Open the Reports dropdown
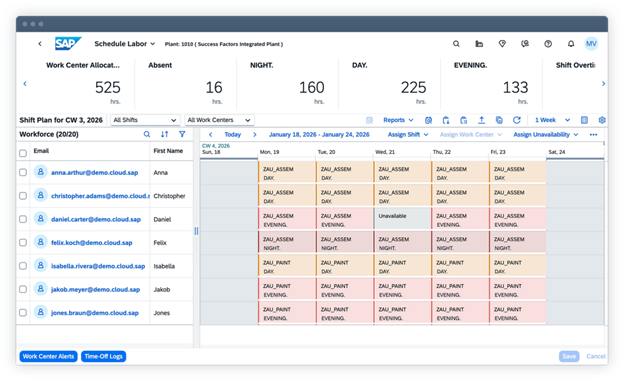624x381 pixels. coord(398,120)
